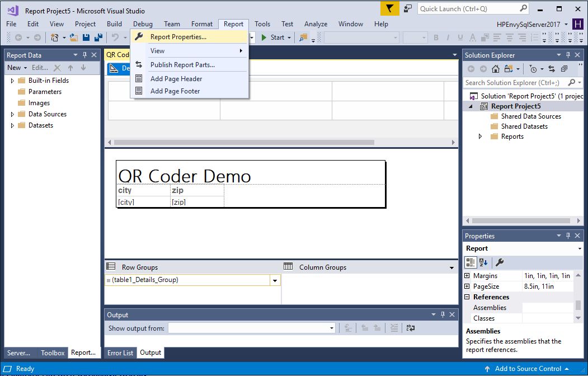Click the Sync with Active Document icon

[551, 69]
